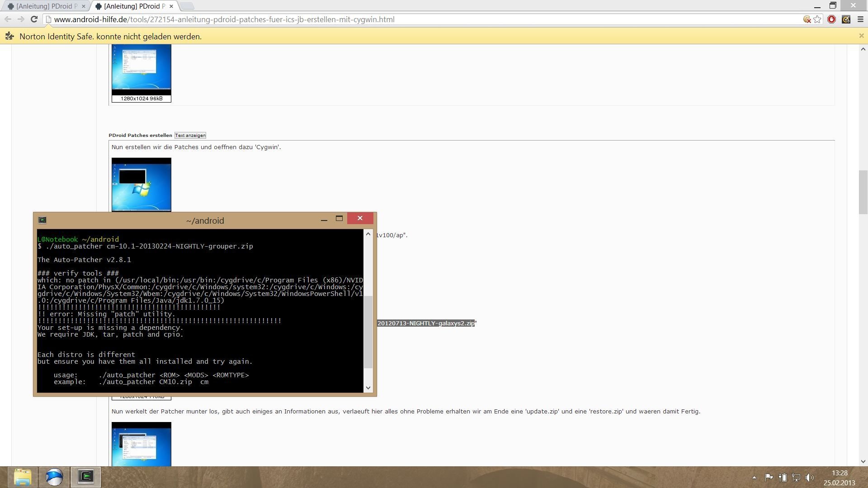868x488 pixels.
Task: Click terminal scrollbar down arrow
Action: (x=368, y=388)
